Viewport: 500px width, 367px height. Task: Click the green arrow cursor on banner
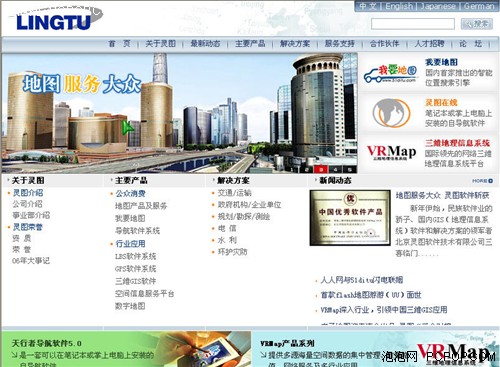127,128
